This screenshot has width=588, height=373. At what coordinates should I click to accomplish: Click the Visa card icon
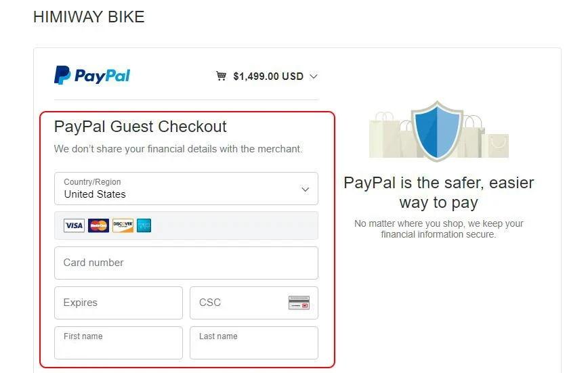(74, 225)
